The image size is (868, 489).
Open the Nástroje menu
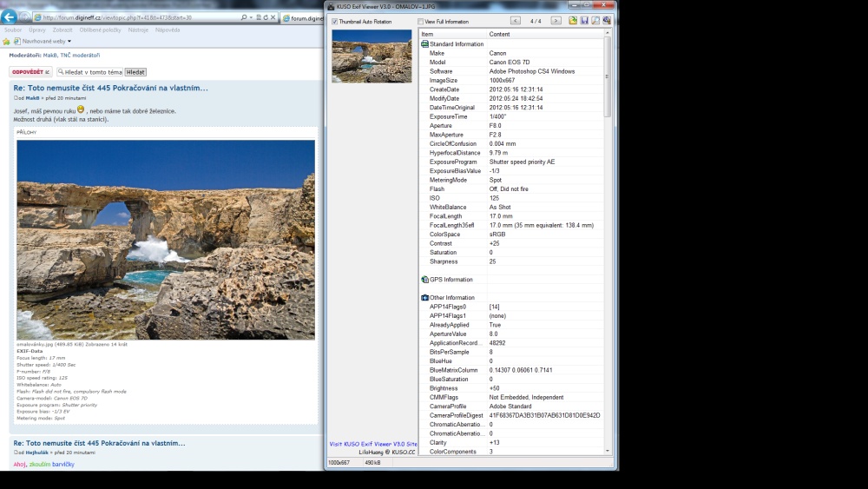pyautogui.click(x=138, y=30)
